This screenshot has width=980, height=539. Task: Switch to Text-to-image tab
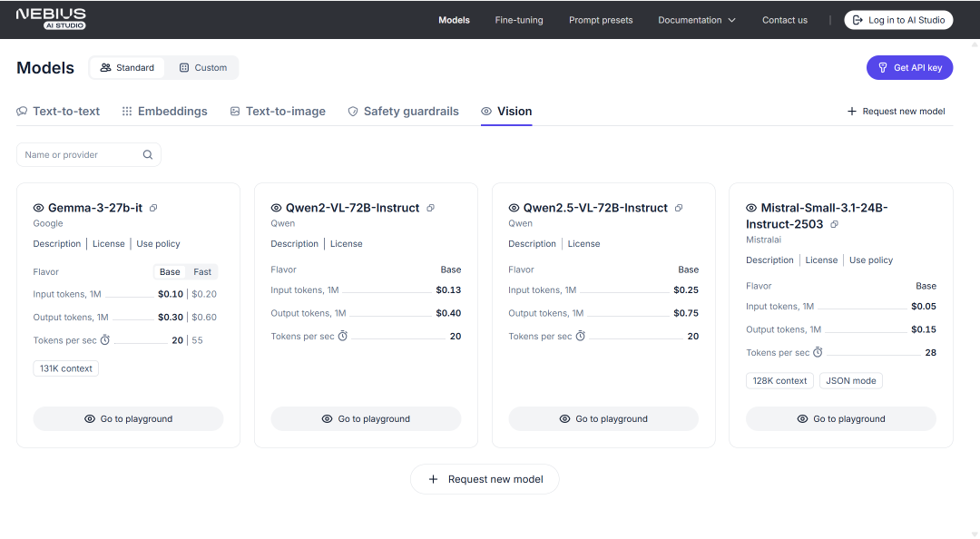coord(278,112)
